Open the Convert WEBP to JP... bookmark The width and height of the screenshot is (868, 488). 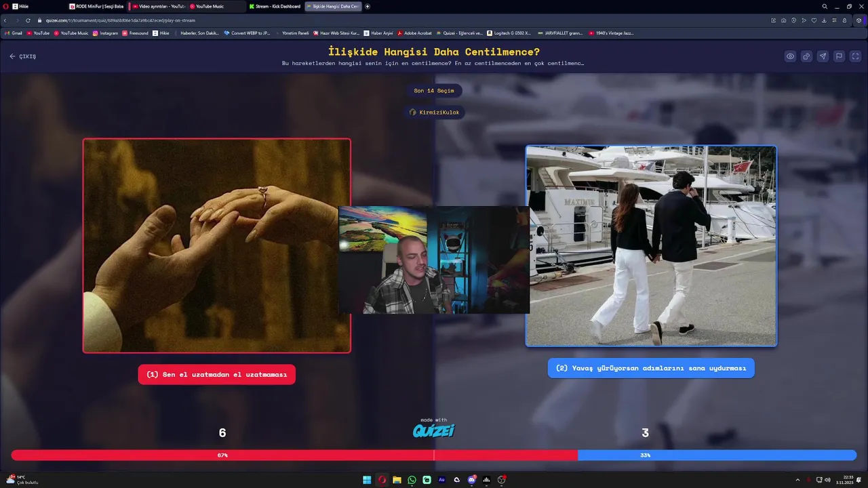(247, 33)
